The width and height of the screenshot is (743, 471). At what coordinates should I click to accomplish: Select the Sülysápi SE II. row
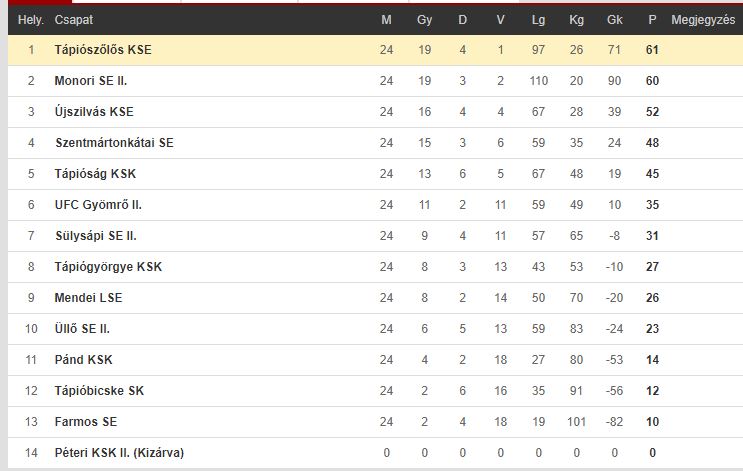coord(375,236)
